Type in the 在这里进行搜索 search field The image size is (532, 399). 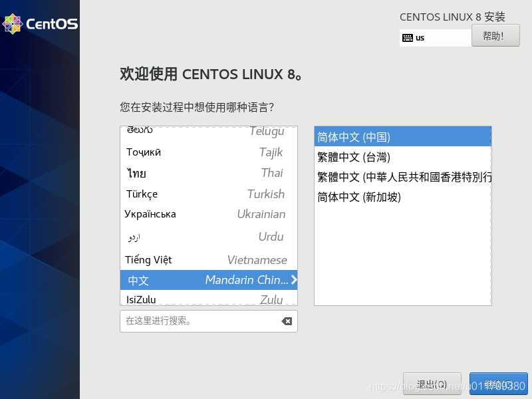point(199,321)
